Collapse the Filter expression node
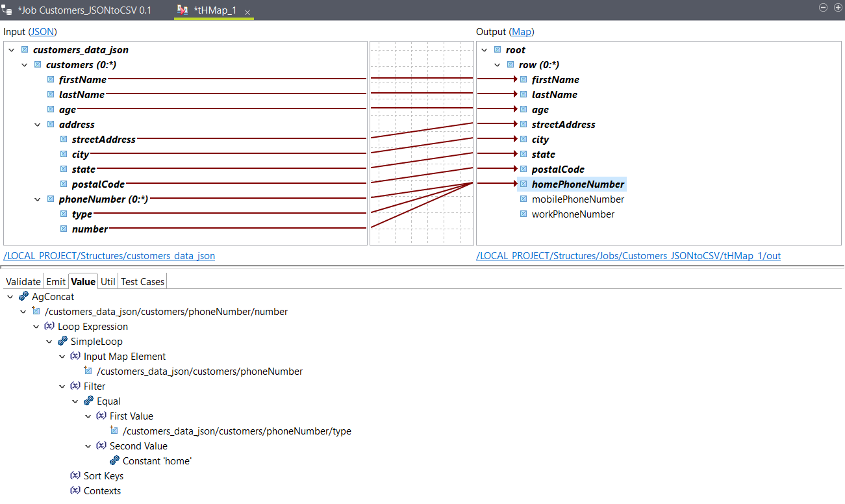The width and height of the screenshot is (845, 504). [x=62, y=386]
